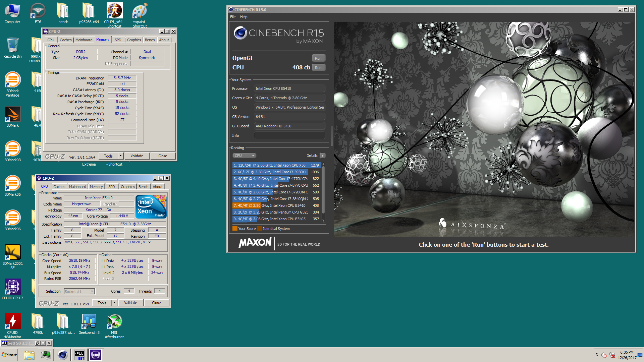The image size is (644, 362).
Task: Select ranking entry Xeon CPU E5410 408
Action: (276, 205)
